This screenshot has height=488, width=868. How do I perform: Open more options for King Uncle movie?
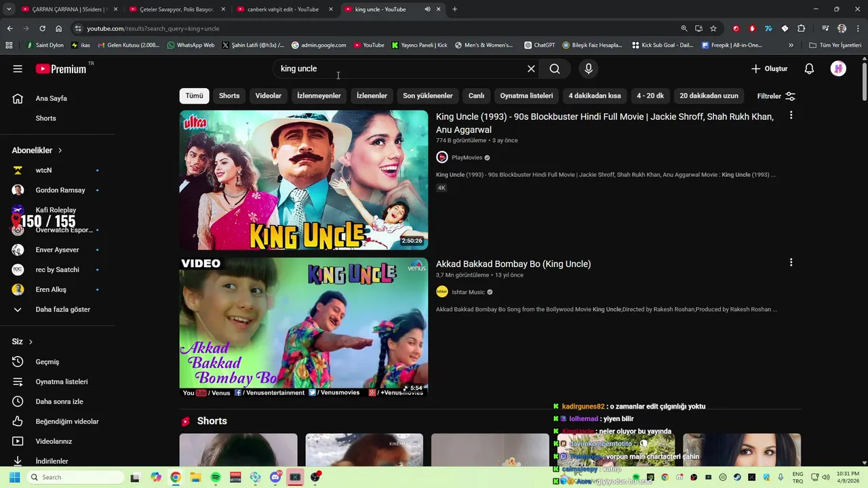(x=791, y=116)
